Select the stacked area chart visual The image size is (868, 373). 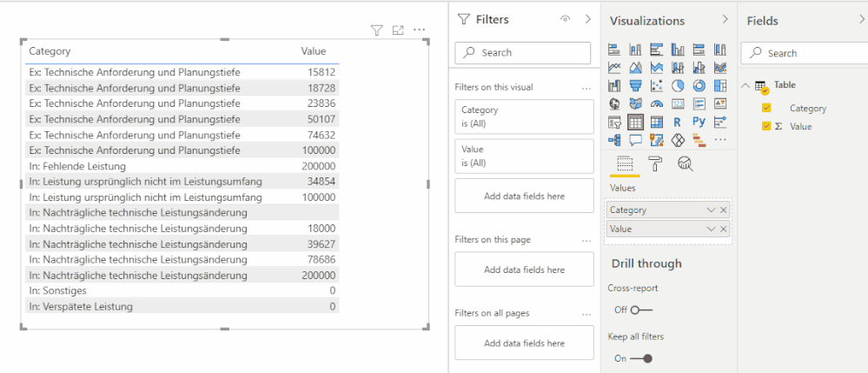click(657, 68)
